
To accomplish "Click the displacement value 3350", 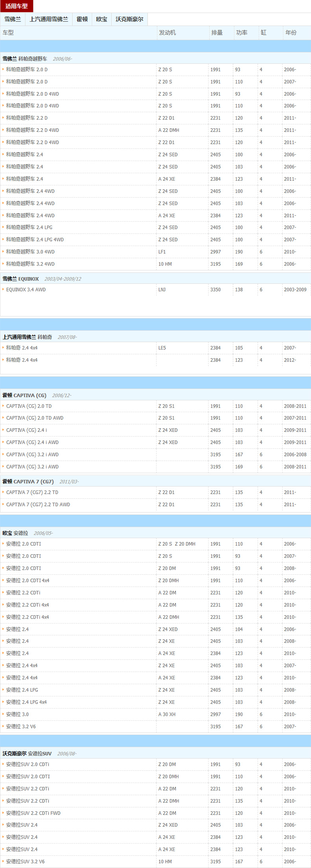I will 215,290.
